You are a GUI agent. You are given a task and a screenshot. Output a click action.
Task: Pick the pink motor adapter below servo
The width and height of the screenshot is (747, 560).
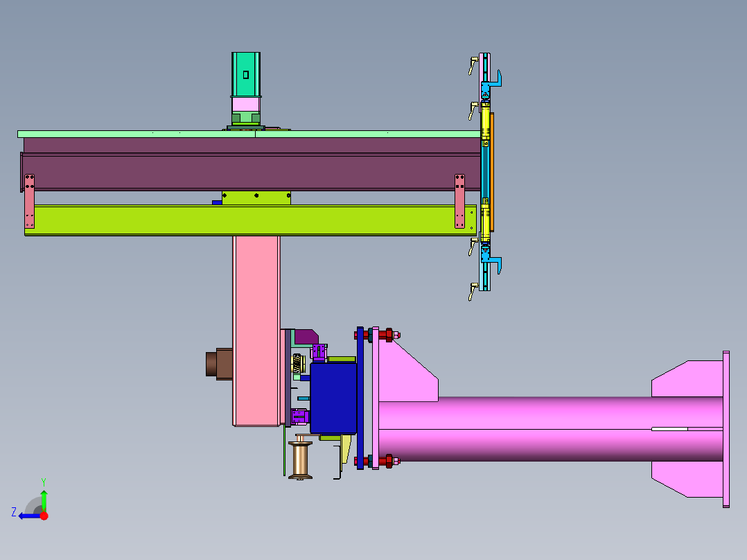click(246, 105)
